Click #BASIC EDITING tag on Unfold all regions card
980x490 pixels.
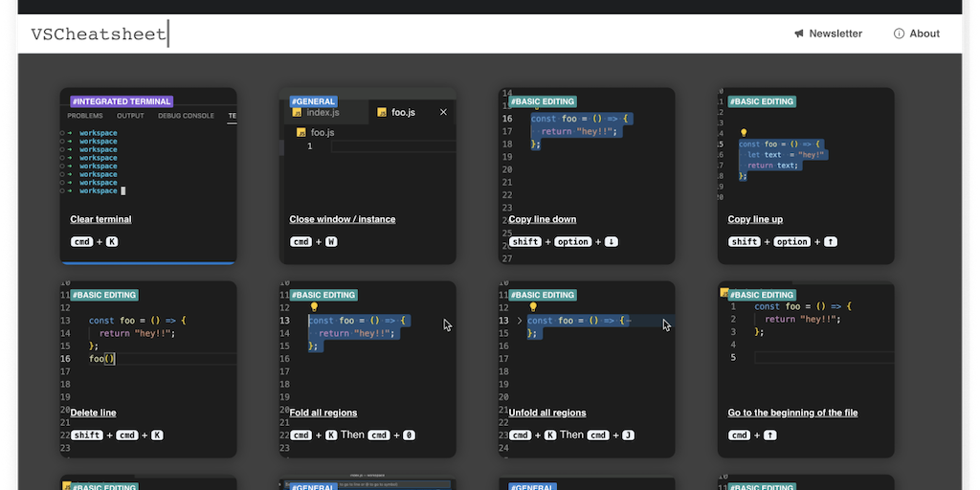pyautogui.click(x=543, y=295)
